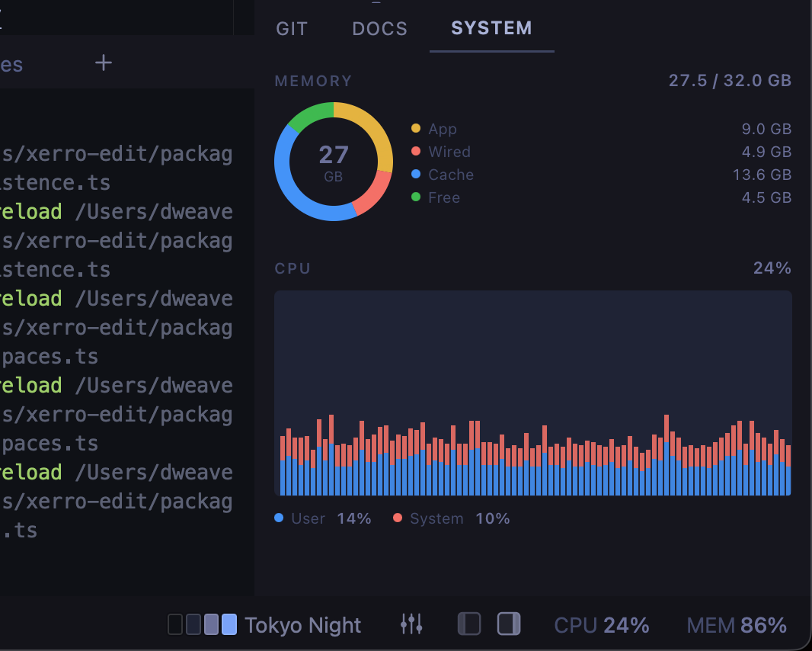Click the App memory legend entry
812x651 pixels.
point(434,129)
